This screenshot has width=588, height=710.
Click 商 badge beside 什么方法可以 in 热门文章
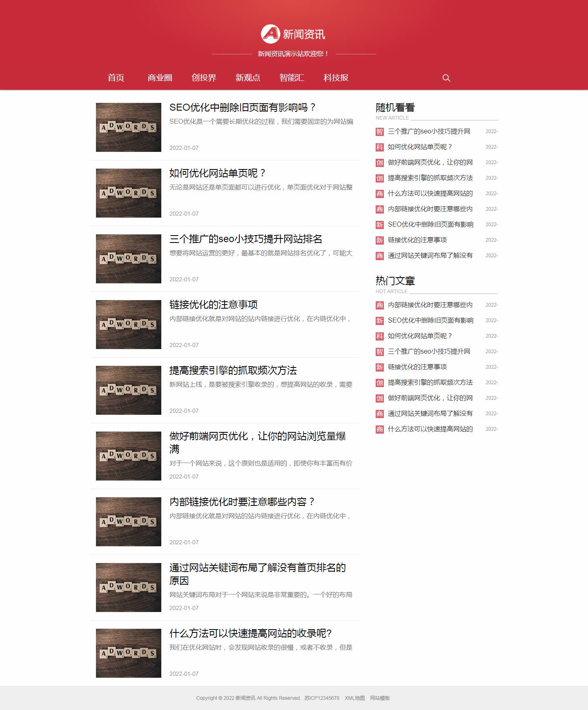pos(380,429)
